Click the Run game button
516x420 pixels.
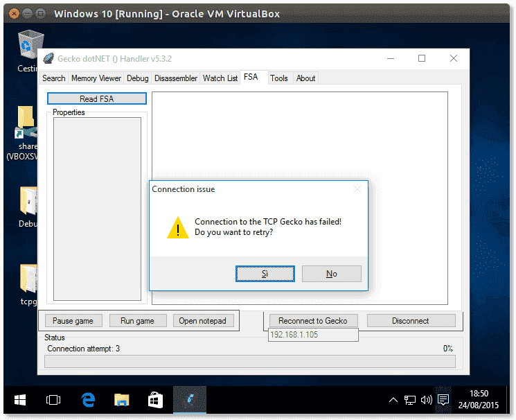[137, 320]
